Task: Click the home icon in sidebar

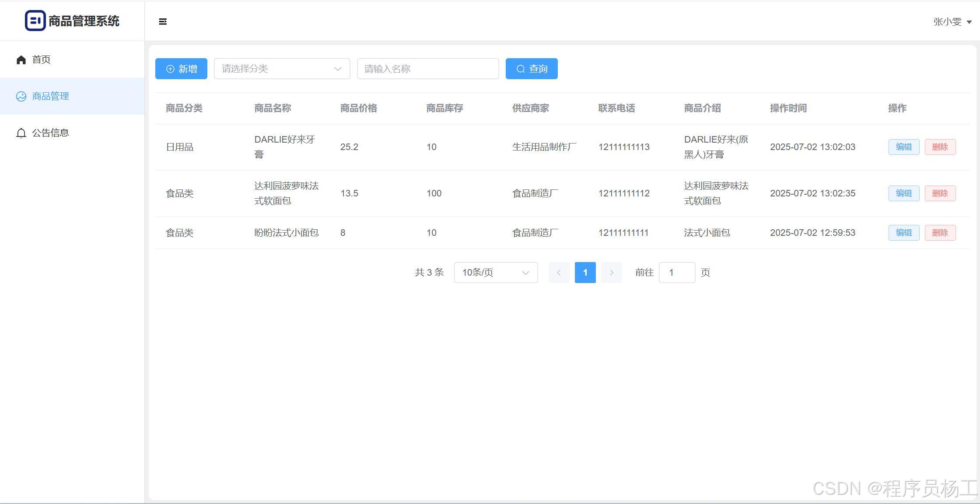Action: (x=21, y=59)
